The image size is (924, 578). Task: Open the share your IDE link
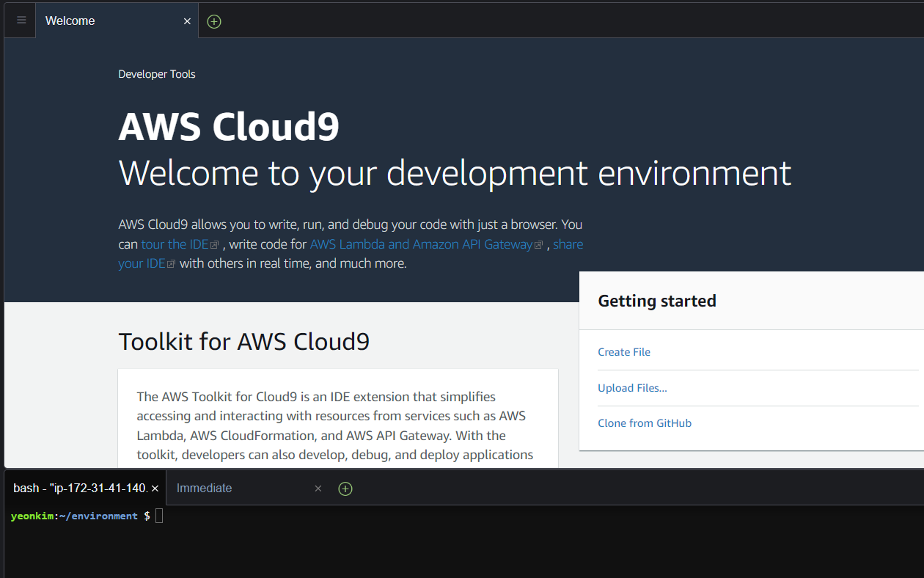click(147, 263)
